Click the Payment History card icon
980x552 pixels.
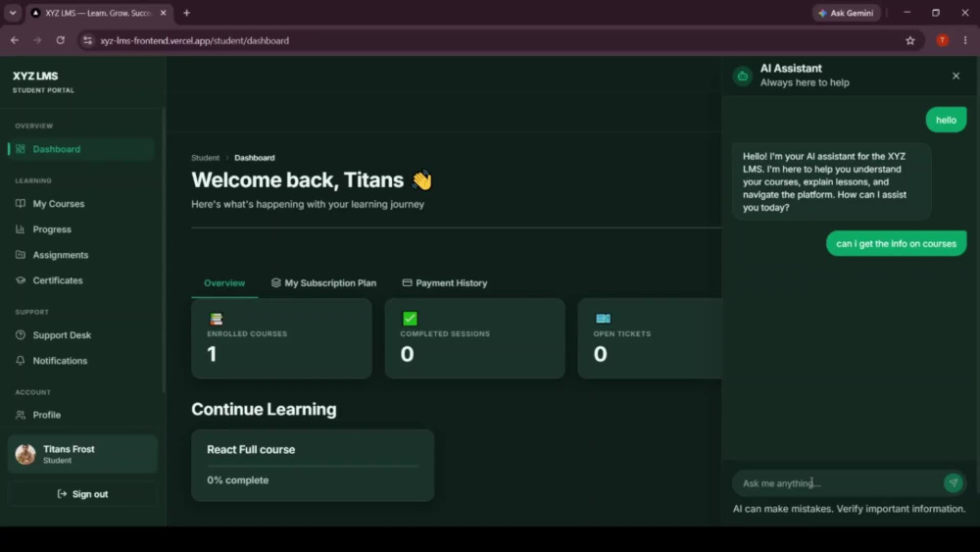pyautogui.click(x=407, y=283)
